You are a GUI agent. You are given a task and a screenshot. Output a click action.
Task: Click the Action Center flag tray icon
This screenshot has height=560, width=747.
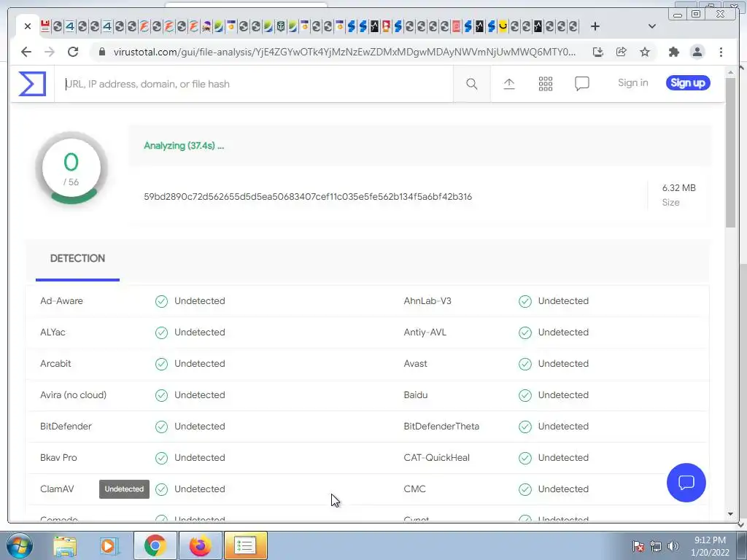tap(638, 546)
